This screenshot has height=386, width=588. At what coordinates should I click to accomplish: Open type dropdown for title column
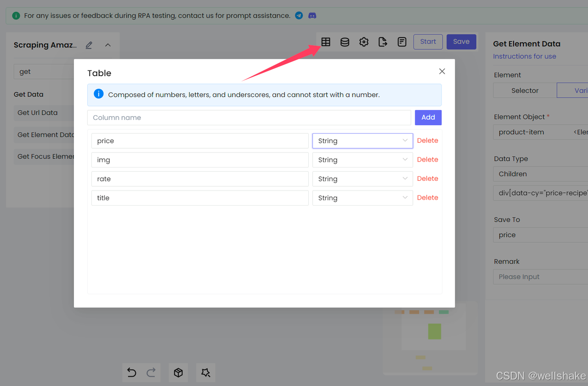click(x=362, y=198)
